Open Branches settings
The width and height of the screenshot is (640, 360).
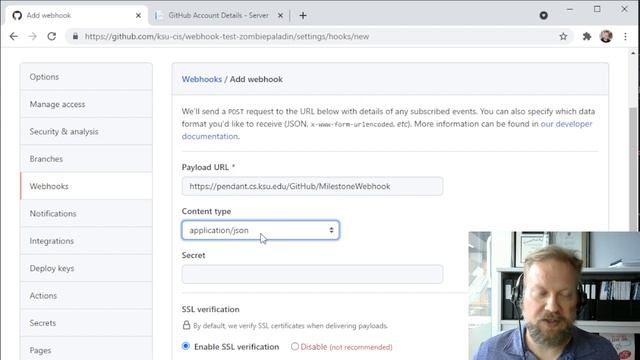86,159
